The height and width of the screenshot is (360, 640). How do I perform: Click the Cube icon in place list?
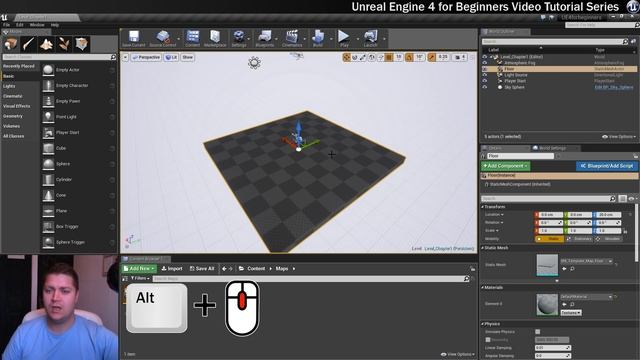coord(48,148)
